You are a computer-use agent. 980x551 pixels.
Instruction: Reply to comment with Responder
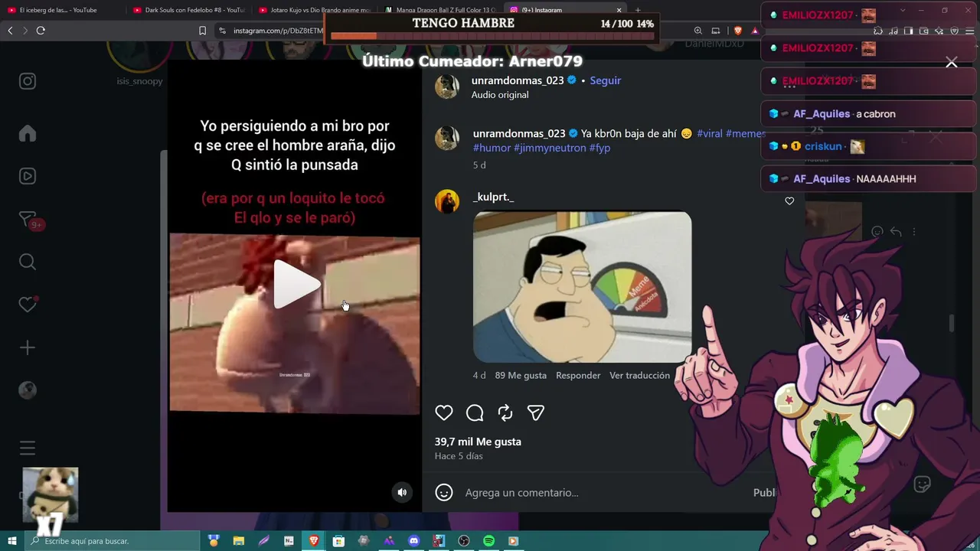pos(578,375)
